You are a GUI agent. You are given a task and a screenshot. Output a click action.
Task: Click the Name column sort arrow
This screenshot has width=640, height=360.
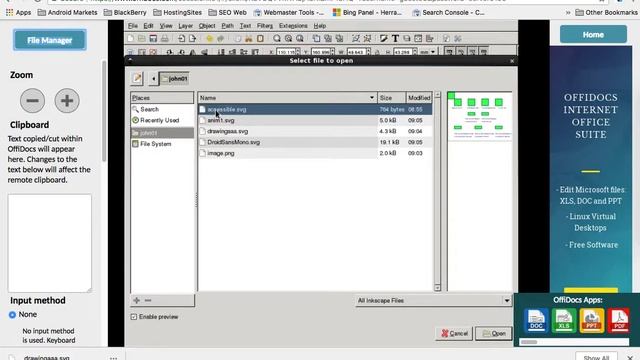pos(372,98)
